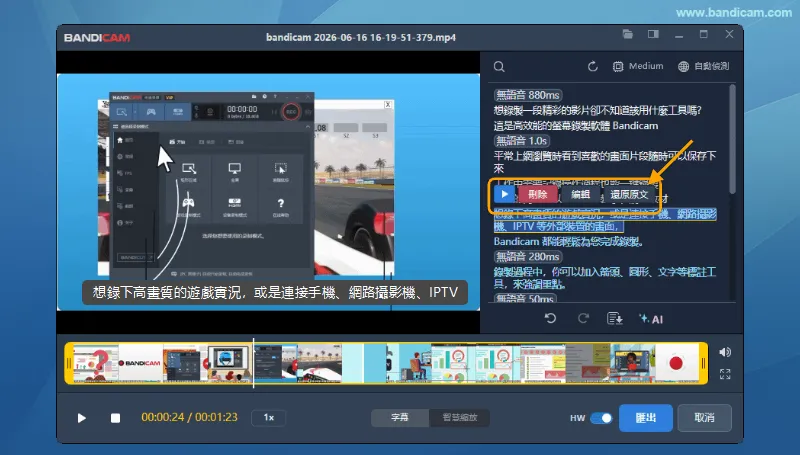Switch to the 字幕 tab
The width and height of the screenshot is (800, 455).
coord(399,417)
